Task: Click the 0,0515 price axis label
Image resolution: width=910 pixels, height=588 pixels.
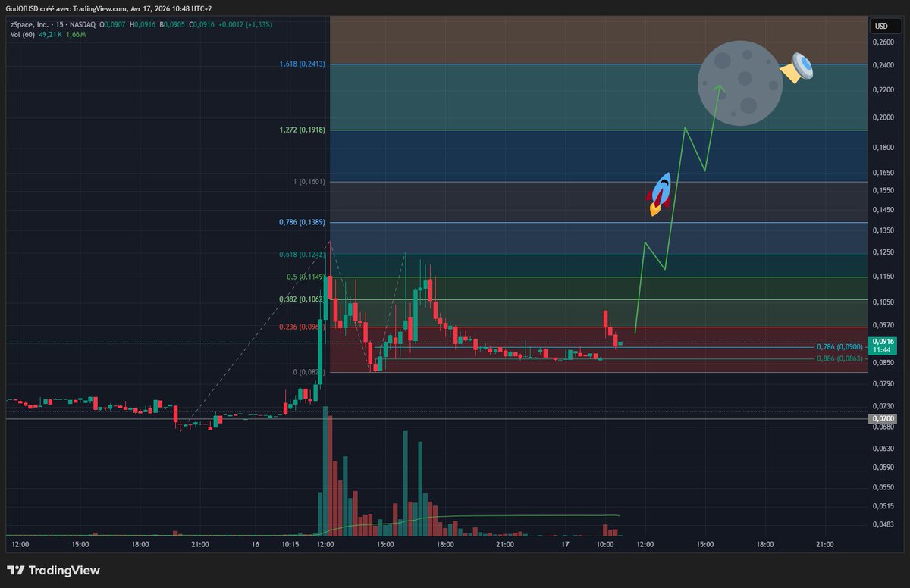Action: tap(883, 506)
